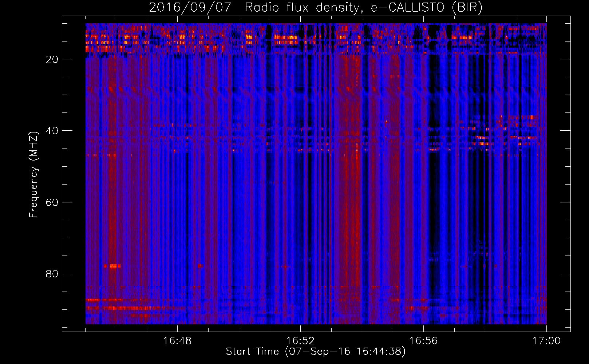Click the 80 frequency tick label
Image resolution: width=589 pixels, height=364 pixels.
52,274
